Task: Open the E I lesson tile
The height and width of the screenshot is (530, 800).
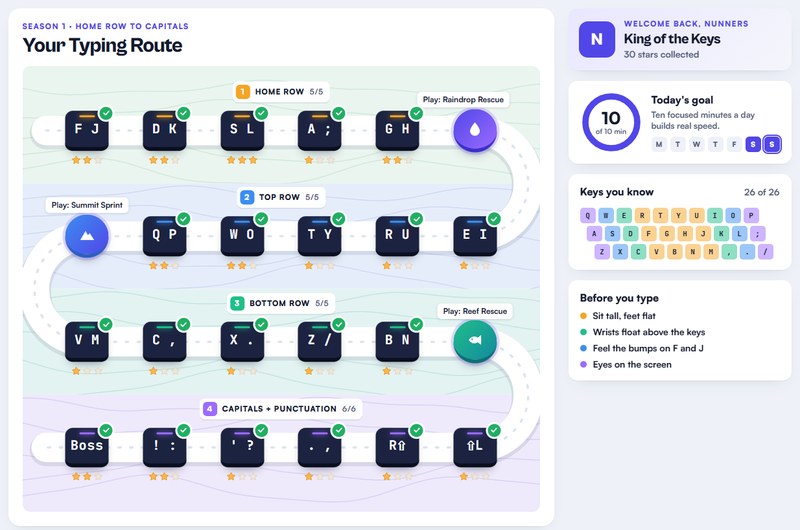Action: click(x=475, y=236)
